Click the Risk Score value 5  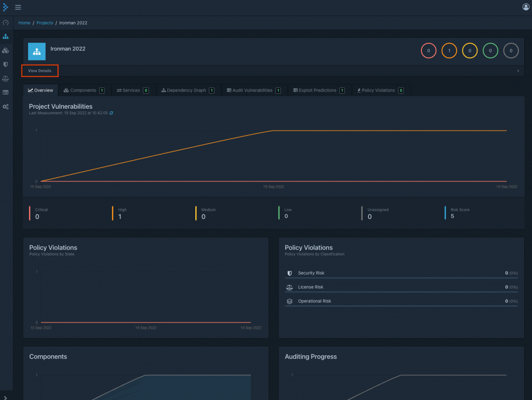tap(453, 216)
